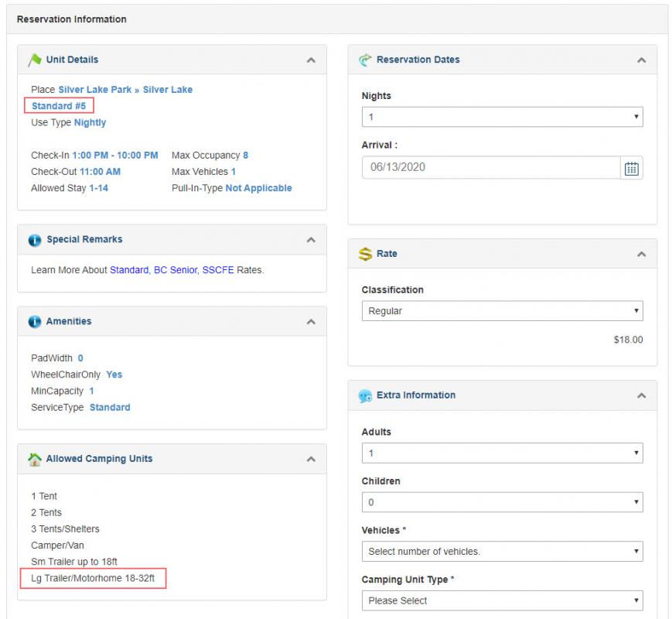Click the Allowed Camping Units house icon
The height and width of the screenshot is (619, 672).
(35, 460)
